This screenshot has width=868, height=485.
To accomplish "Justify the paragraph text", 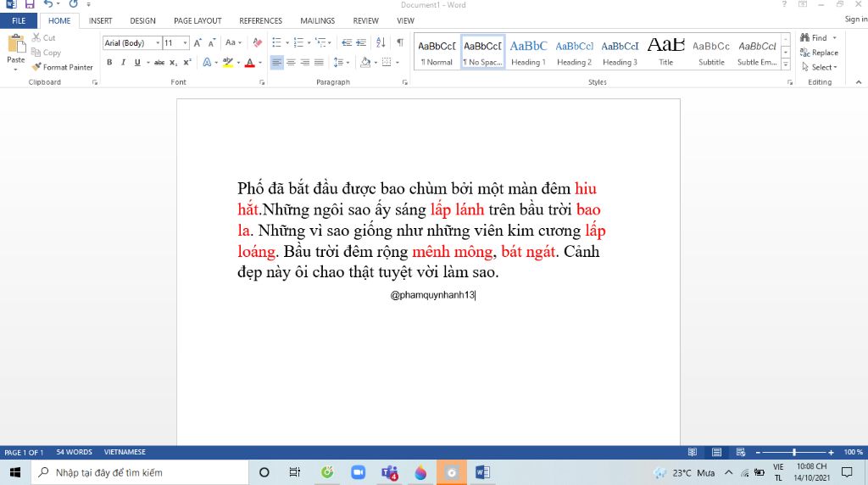I will (x=319, y=63).
